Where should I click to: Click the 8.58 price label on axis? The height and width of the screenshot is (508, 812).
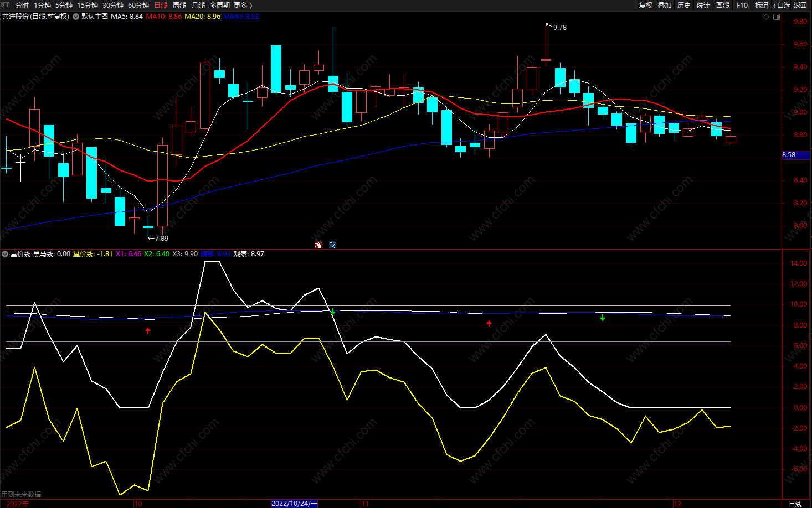(789, 155)
